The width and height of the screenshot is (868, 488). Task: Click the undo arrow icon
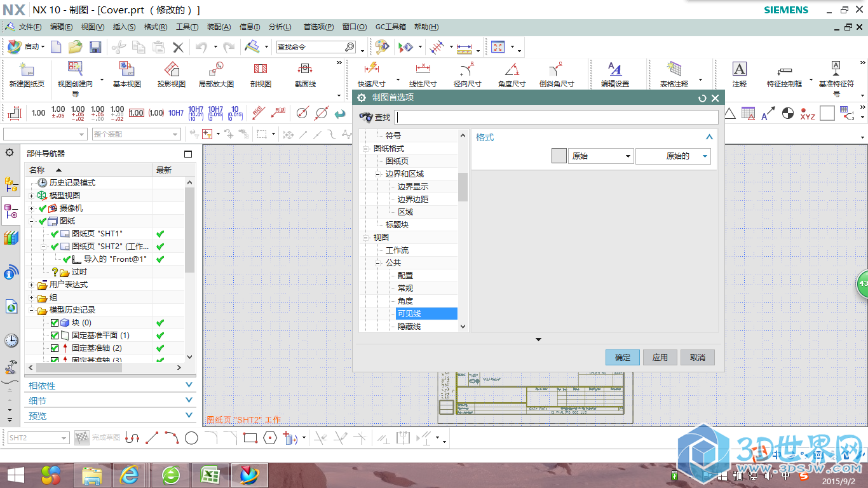(x=201, y=47)
